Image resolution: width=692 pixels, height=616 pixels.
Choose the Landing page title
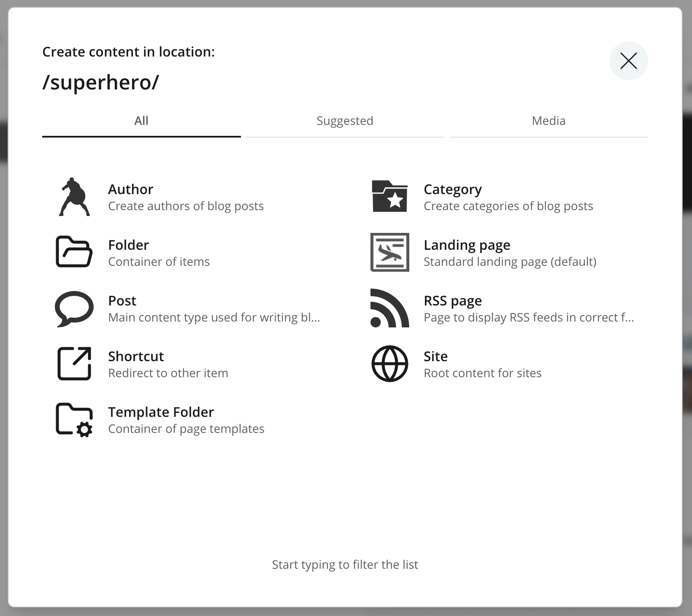[x=467, y=245]
